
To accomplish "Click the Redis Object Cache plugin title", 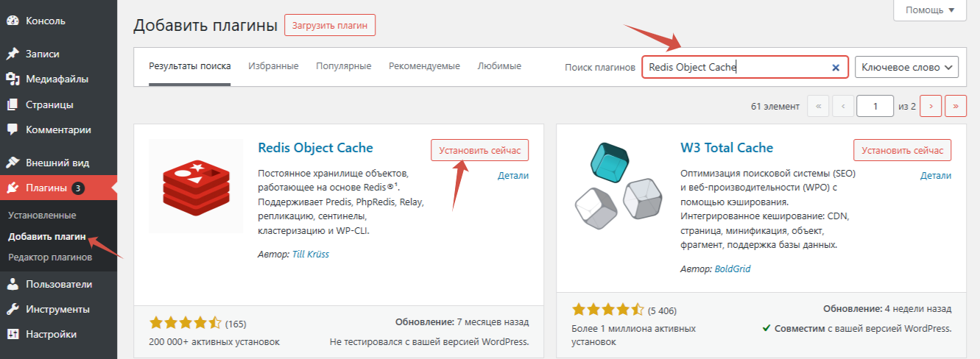I will pos(315,148).
